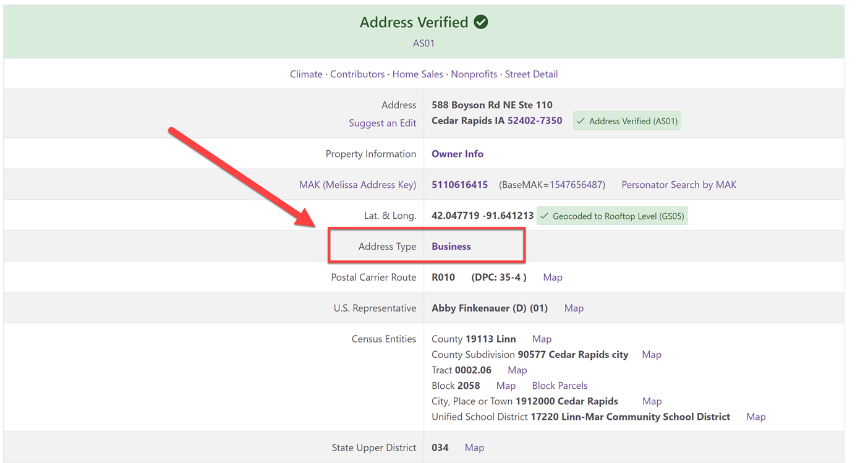Click MAK (Melissa Address Key) label link
868x463 pixels.
(x=357, y=185)
